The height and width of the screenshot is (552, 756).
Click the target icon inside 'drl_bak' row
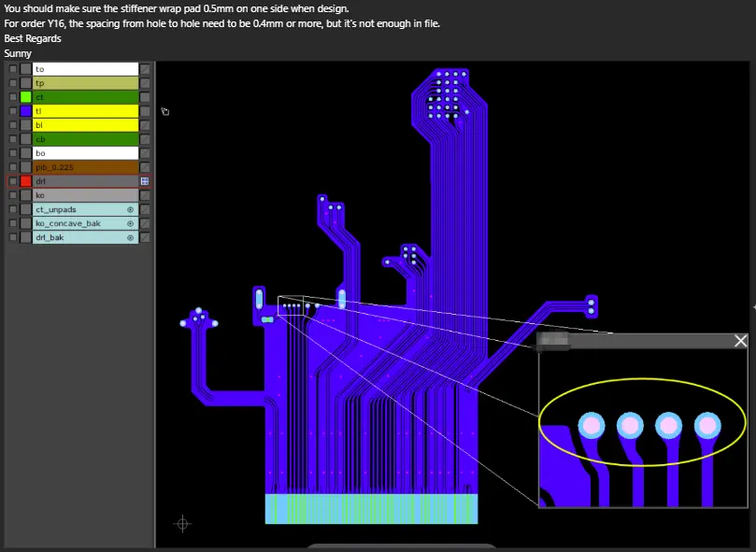point(130,237)
